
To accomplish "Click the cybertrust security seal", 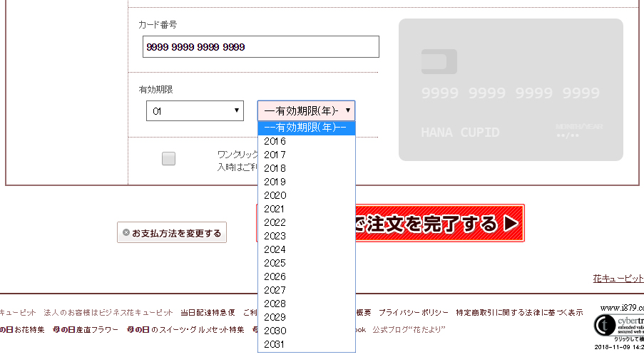I will point(618,326).
